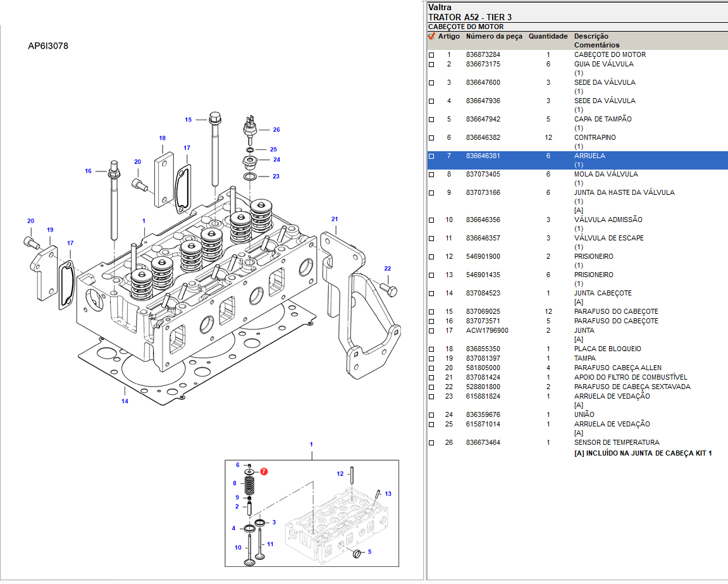Click callout 14 for the head gasket

click(x=125, y=401)
